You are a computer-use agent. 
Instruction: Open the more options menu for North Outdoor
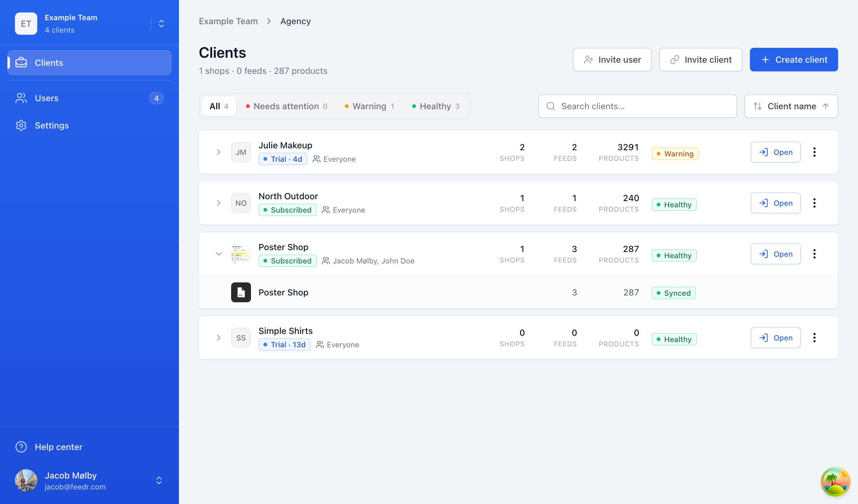coord(814,203)
